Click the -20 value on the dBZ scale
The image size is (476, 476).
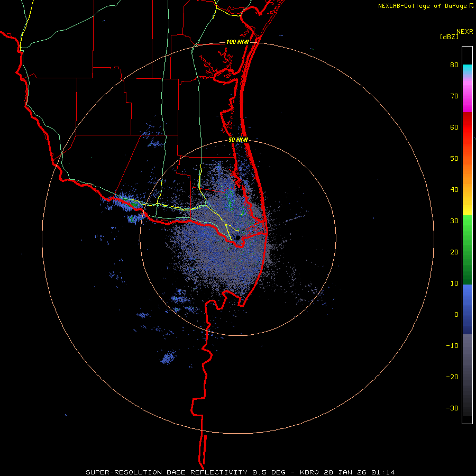point(452,377)
